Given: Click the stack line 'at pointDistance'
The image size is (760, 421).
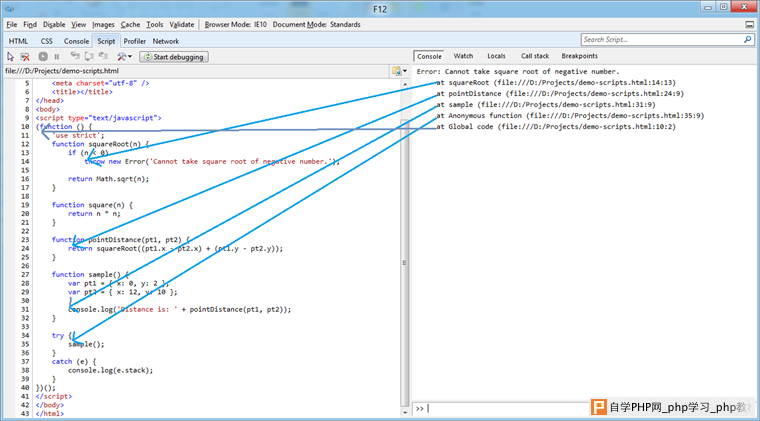Looking at the screenshot, I should pyautogui.click(x=560, y=94).
